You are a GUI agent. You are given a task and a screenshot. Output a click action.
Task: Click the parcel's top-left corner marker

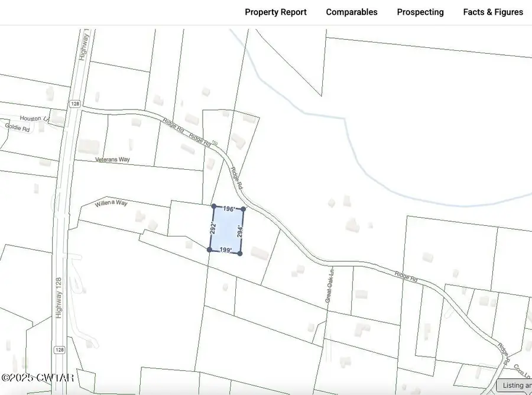pos(214,206)
